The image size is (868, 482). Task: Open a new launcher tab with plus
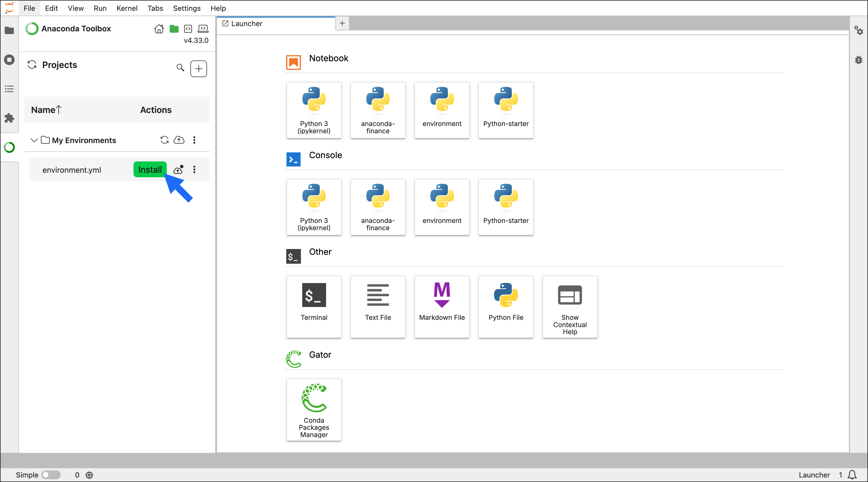[x=342, y=23]
